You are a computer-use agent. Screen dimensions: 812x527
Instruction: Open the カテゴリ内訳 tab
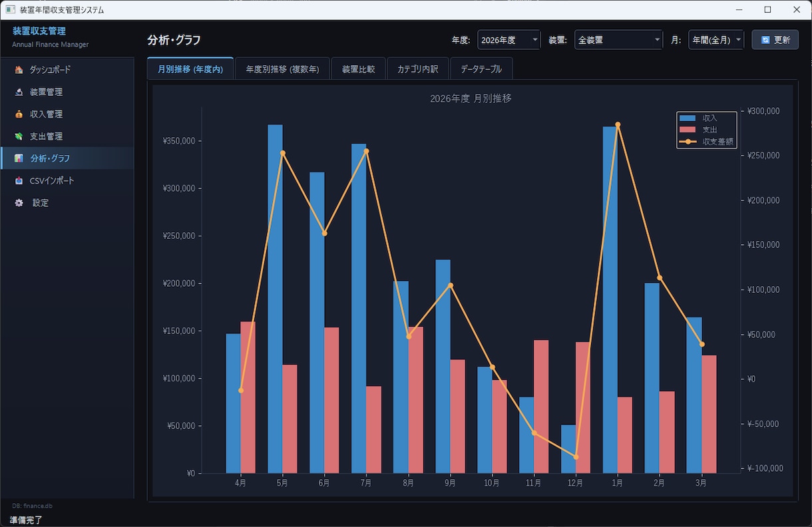pos(417,69)
